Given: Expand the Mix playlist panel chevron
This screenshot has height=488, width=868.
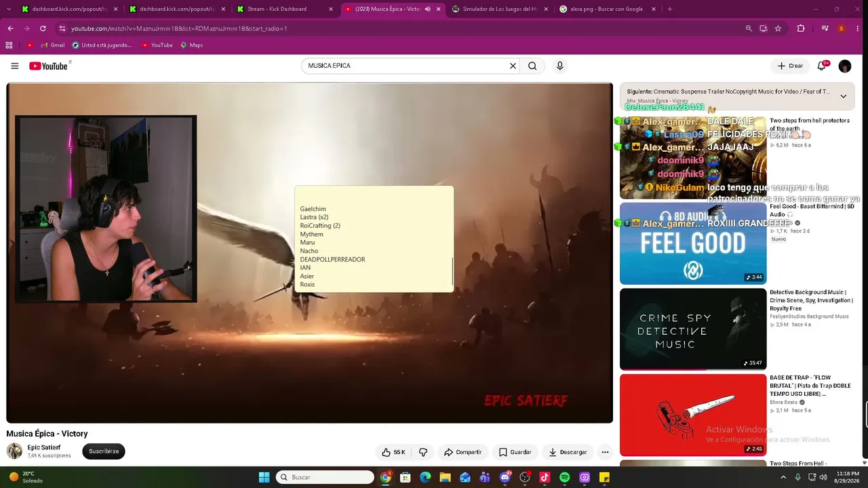Looking at the screenshot, I should pyautogui.click(x=843, y=96).
